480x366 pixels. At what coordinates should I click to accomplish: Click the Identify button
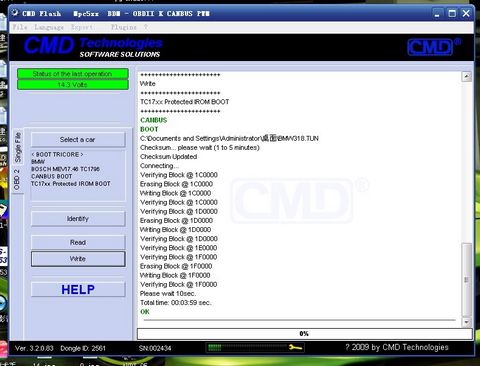[78, 219]
